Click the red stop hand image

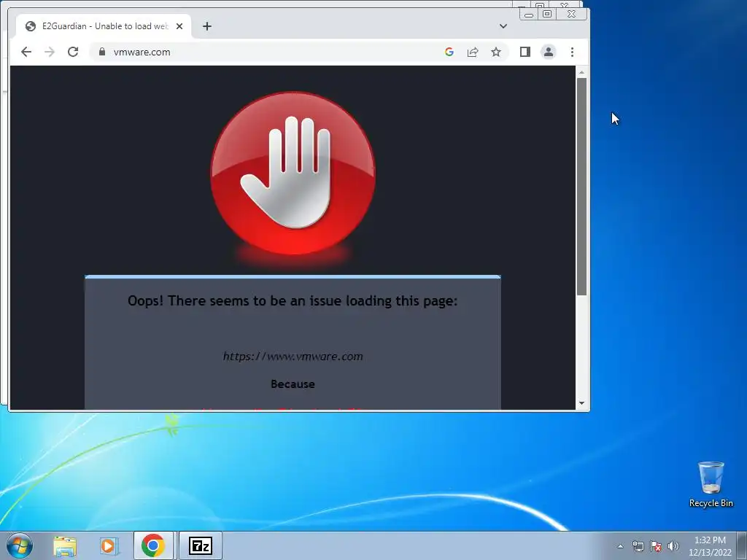(293, 174)
